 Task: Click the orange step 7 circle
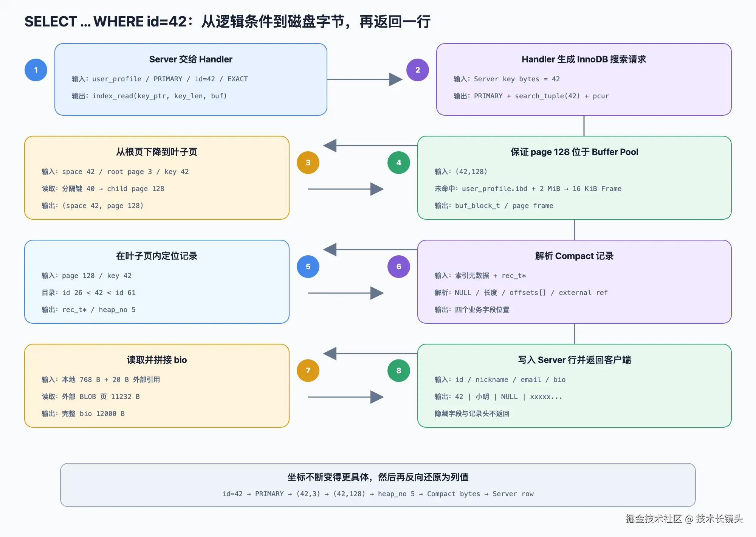coord(308,371)
